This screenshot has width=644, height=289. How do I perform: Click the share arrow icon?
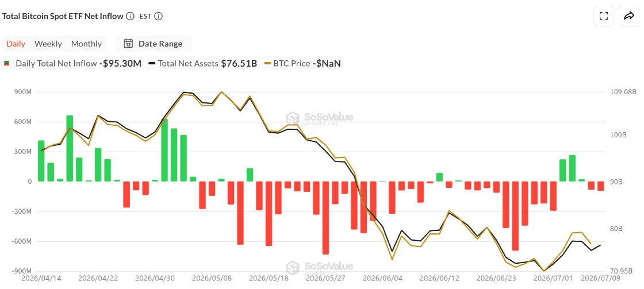point(629,16)
